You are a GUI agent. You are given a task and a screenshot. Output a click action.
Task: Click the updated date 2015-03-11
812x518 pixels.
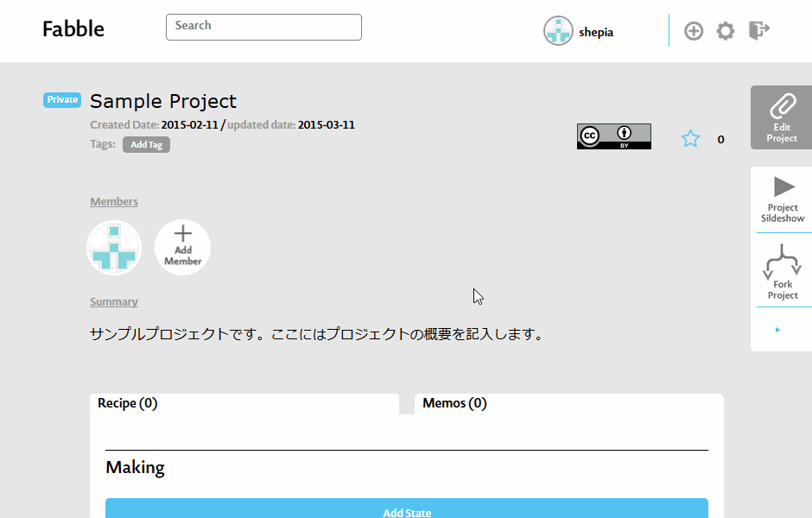[327, 124]
